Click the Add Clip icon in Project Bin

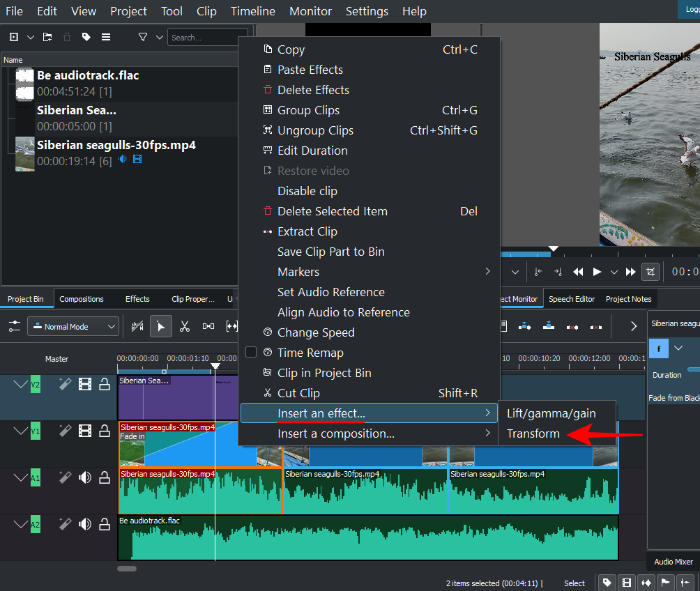pyautogui.click(x=14, y=37)
